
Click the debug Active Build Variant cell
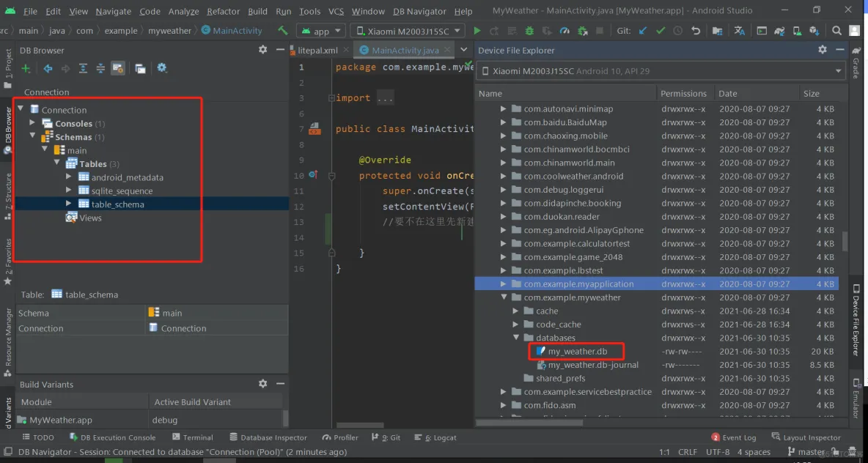click(x=216, y=420)
